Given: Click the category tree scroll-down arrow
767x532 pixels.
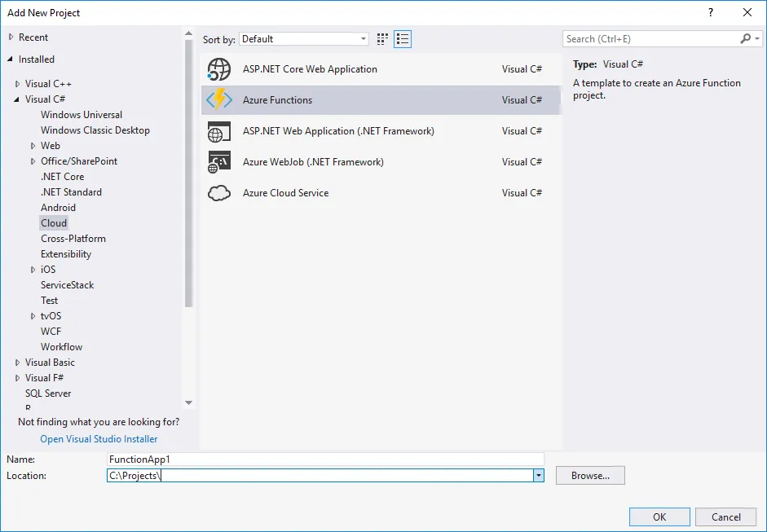Looking at the screenshot, I should (189, 403).
